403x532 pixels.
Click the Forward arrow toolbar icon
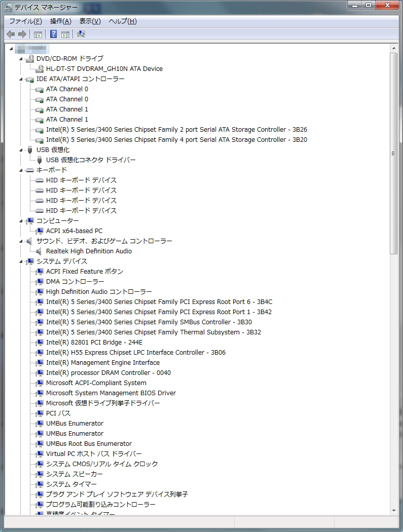pyautogui.click(x=22, y=34)
